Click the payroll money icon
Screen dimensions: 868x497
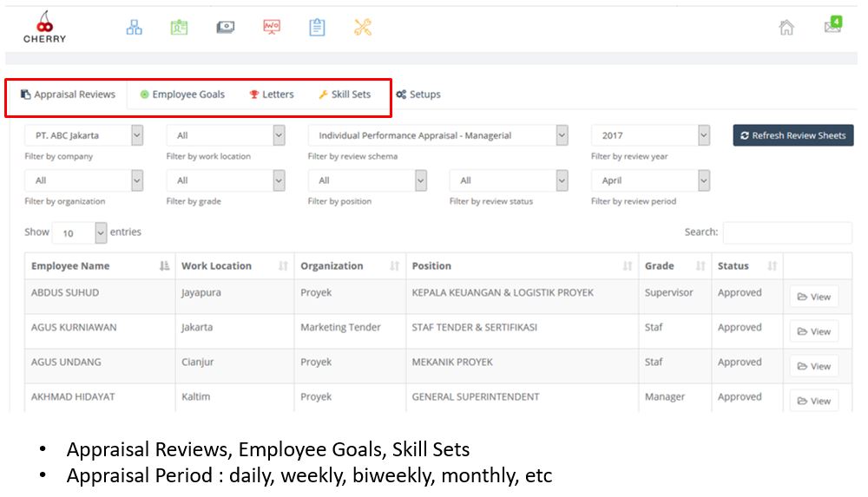pyautogui.click(x=226, y=28)
